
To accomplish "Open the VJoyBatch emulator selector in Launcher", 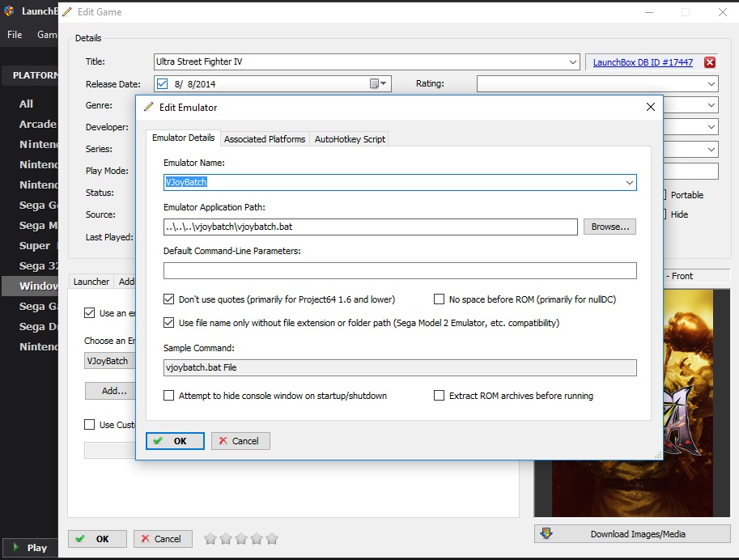I will click(x=110, y=361).
